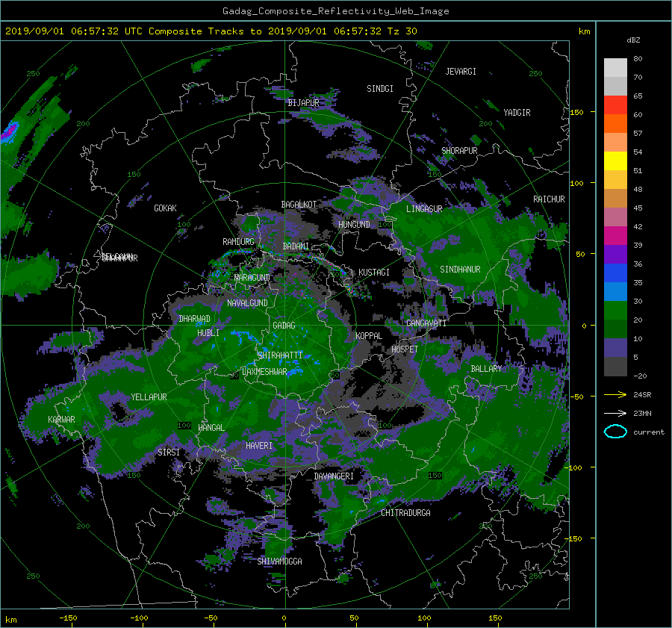The image size is (672, 628).
Task: Click the RAICHUR city label
Action: pos(549,199)
